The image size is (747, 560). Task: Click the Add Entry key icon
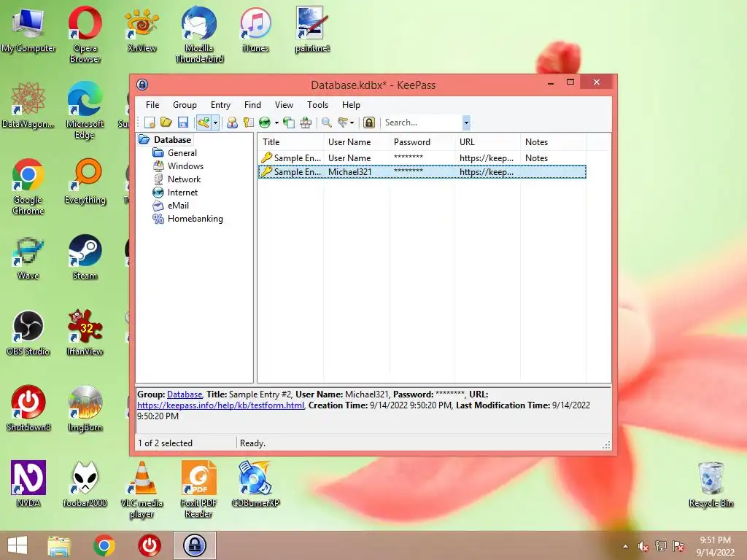(204, 122)
